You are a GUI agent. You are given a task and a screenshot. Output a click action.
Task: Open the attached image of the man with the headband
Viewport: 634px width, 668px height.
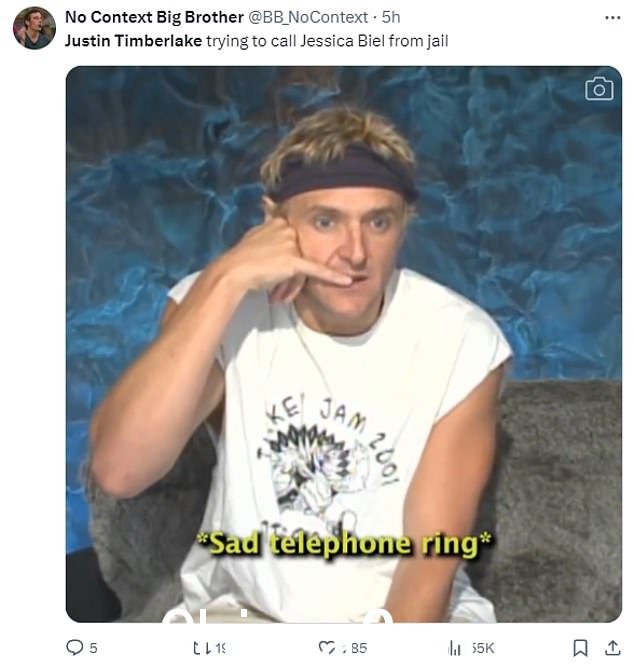coord(344,344)
